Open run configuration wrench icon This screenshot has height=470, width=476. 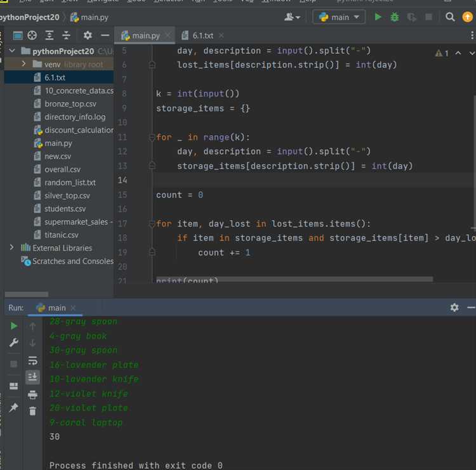click(x=14, y=343)
